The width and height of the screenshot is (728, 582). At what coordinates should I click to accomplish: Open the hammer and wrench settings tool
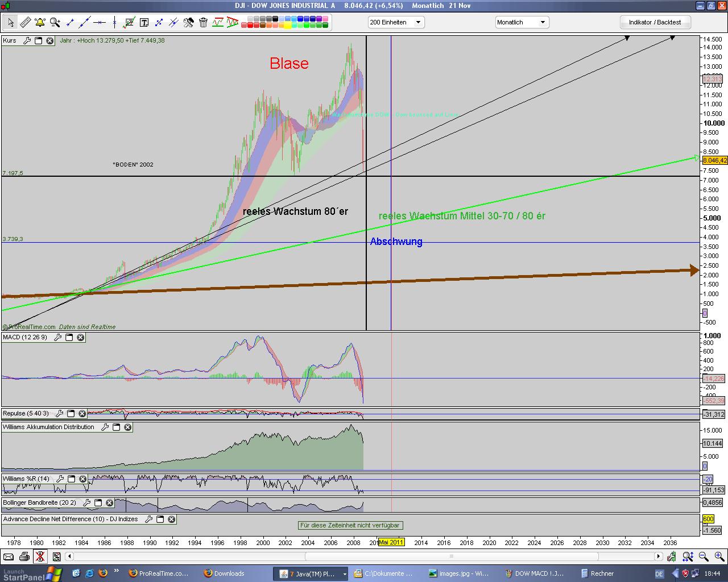point(188,22)
